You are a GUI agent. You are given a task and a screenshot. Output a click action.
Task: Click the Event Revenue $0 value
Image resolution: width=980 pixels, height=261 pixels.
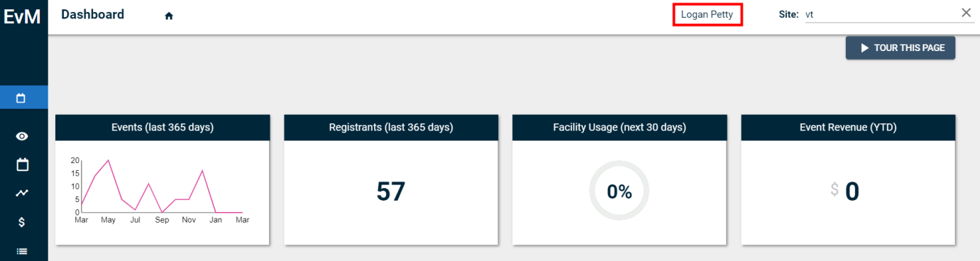tap(845, 191)
